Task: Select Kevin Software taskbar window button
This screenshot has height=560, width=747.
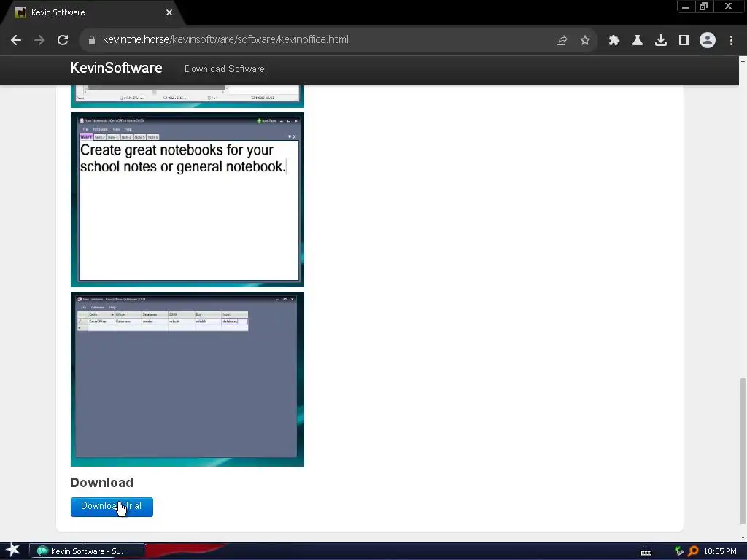Action: [x=87, y=551]
